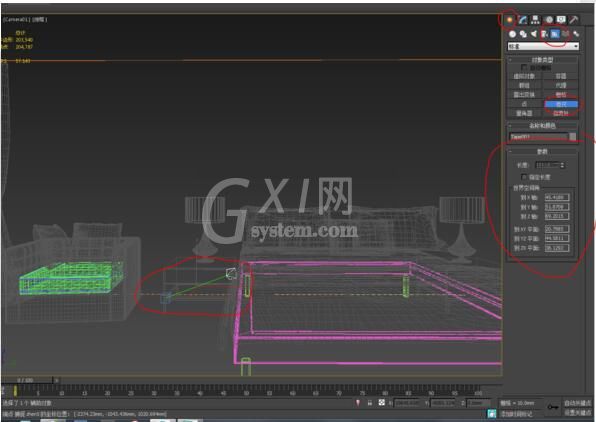Screen dimensions: 596x422
Task: Select the Systems category icon
Action: (x=576, y=34)
